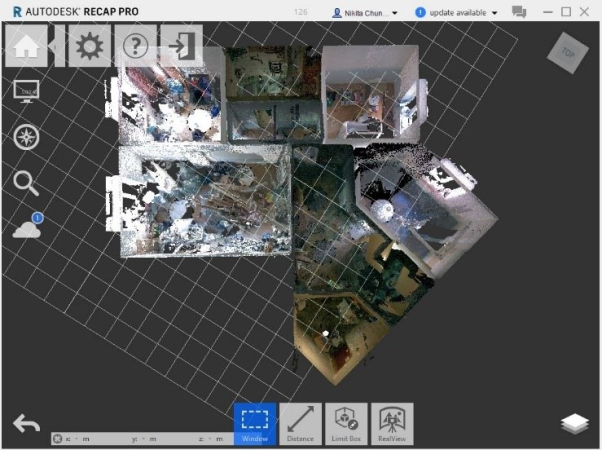Image resolution: width=602 pixels, height=450 pixels.
Task: Click the Home button
Action: point(27,47)
